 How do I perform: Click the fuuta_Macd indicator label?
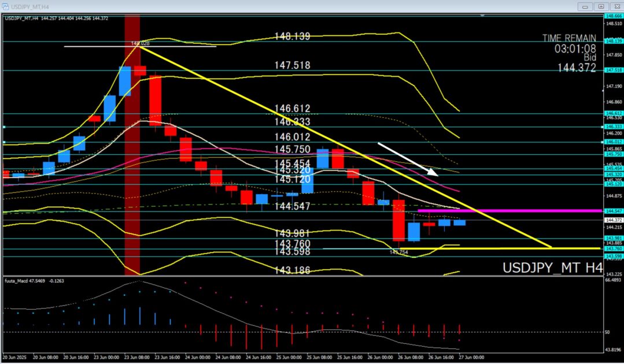(17, 280)
